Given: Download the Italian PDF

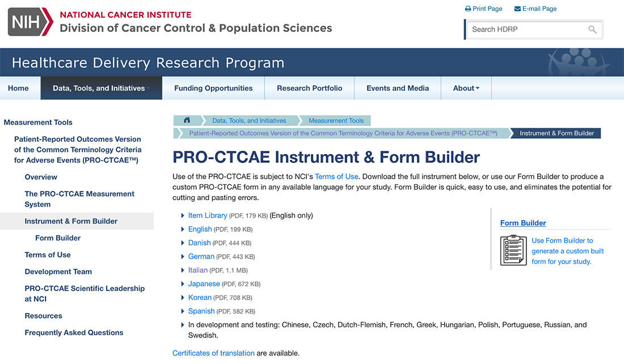Looking at the screenshot, I should (198, 270).
